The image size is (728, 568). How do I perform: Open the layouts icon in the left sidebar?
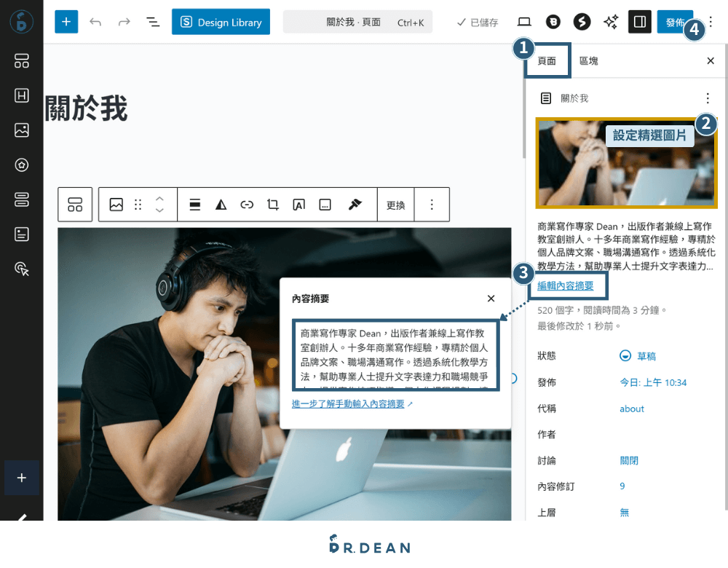tap(21, 61)
